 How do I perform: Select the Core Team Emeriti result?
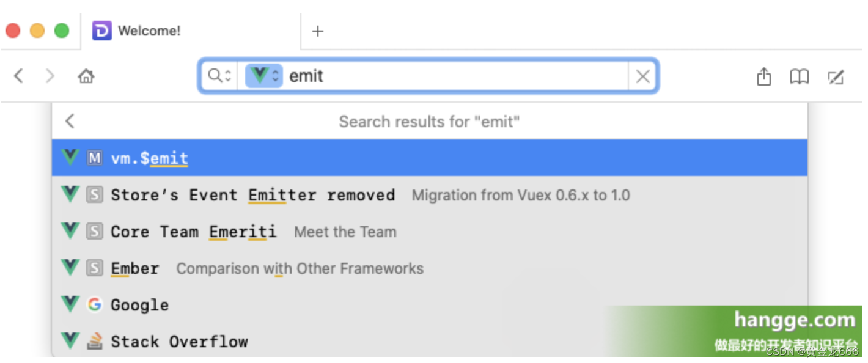pos(430,232)
